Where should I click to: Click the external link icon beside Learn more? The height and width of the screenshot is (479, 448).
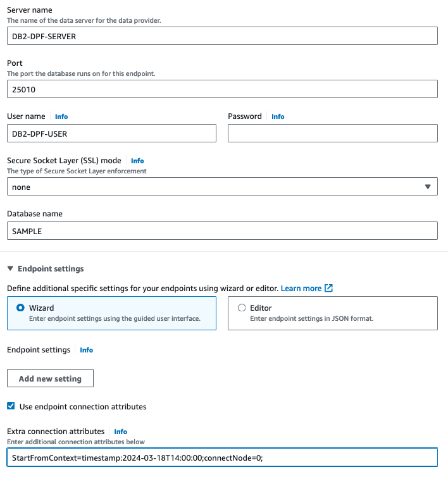pos(328,289)
